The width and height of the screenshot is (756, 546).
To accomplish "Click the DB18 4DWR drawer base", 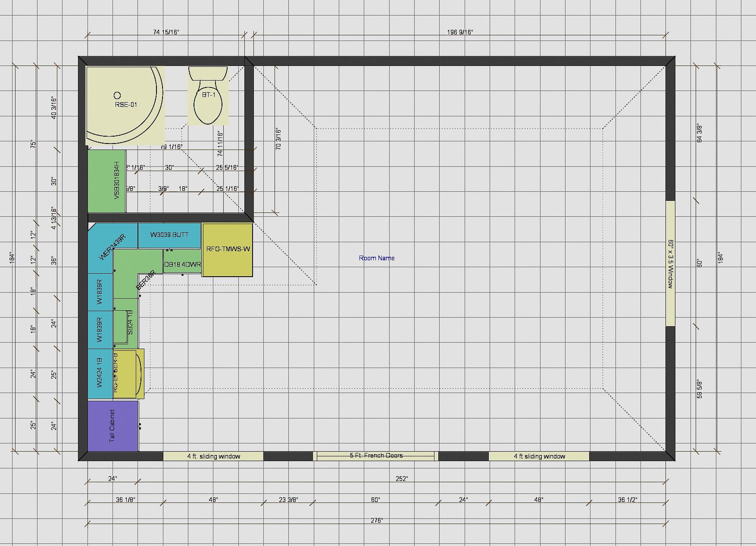I will pyautogui.click(x=182, y=262).
